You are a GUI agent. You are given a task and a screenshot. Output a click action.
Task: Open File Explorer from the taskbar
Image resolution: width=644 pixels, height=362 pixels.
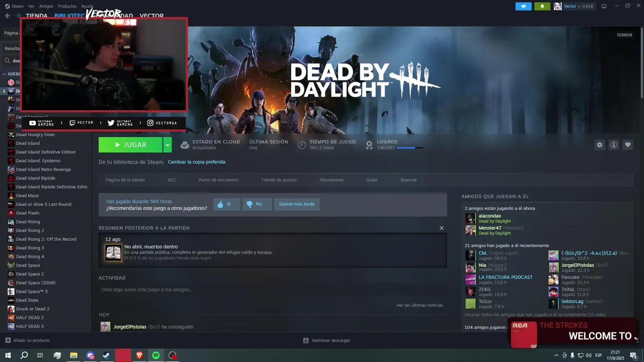tap(73, 355)
